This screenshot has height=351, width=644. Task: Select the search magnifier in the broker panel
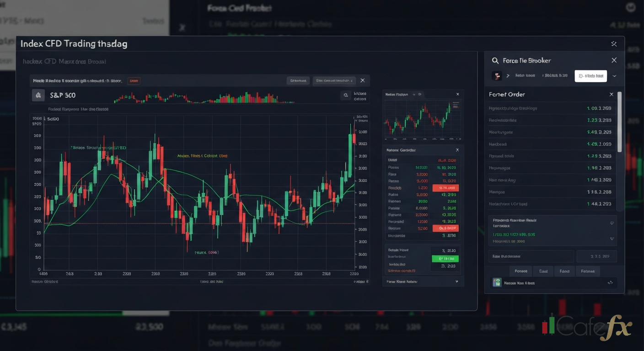click(496, 60)
